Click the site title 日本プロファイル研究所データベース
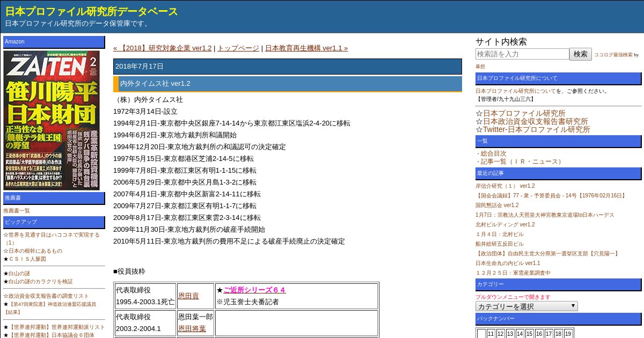This screenshot has width=644, height=338. coord(92,11)
